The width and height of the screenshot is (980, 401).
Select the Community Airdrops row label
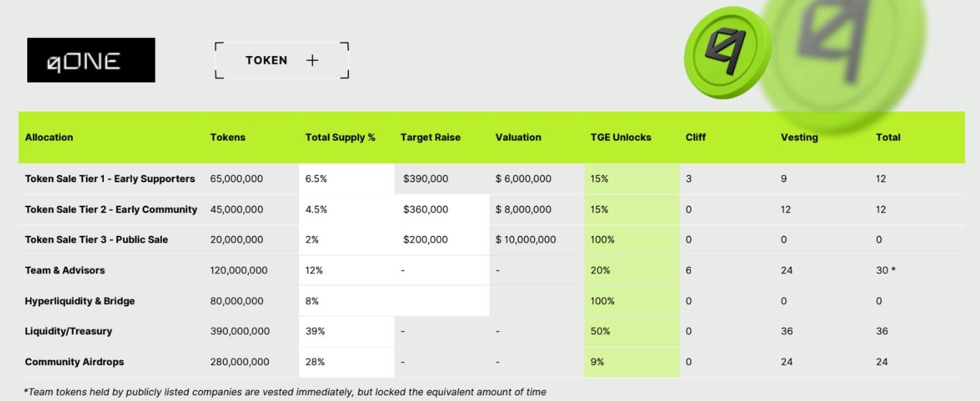pyautogui.click(x=74, y=362)
